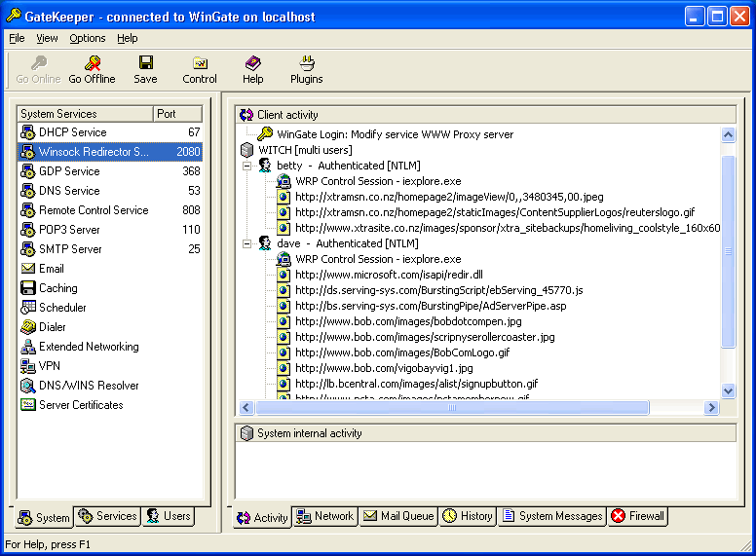Click the Server Certificates icon

pos(28,405)
